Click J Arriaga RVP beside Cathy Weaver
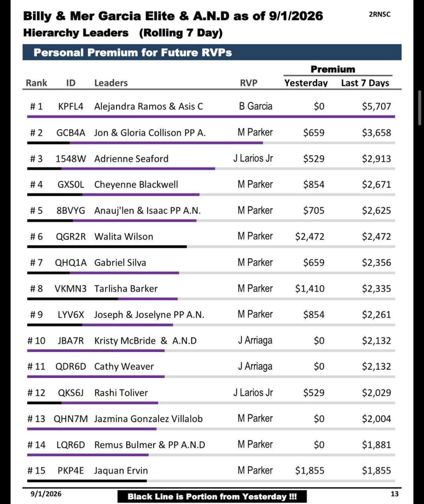 click(255, 366)
